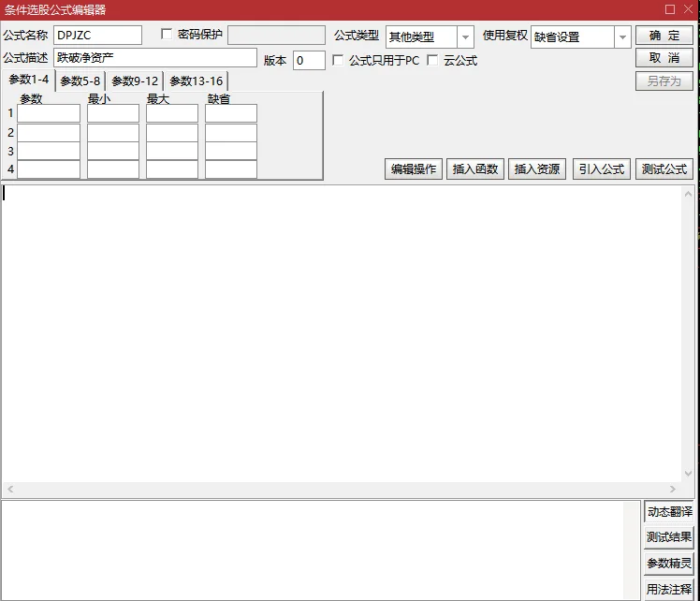Focus the 公式名称 field with DPJZC
Screen dimensions: 700x601
click(97, 36)
